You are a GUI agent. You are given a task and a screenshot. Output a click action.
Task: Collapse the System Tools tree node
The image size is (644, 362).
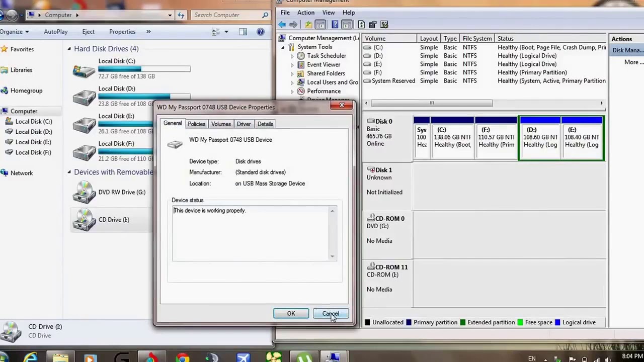point(283,47)
